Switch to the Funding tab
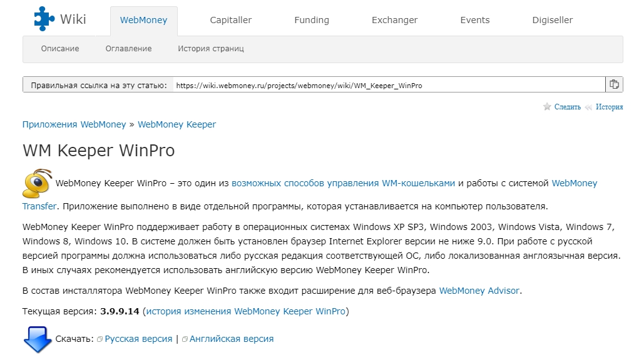 [x=312, y=20]
